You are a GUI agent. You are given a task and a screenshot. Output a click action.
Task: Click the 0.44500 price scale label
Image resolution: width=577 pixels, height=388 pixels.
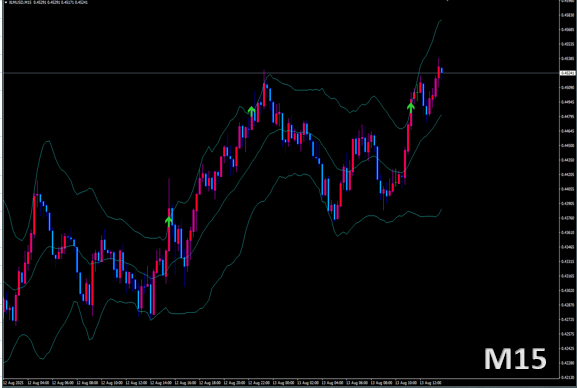568,145
